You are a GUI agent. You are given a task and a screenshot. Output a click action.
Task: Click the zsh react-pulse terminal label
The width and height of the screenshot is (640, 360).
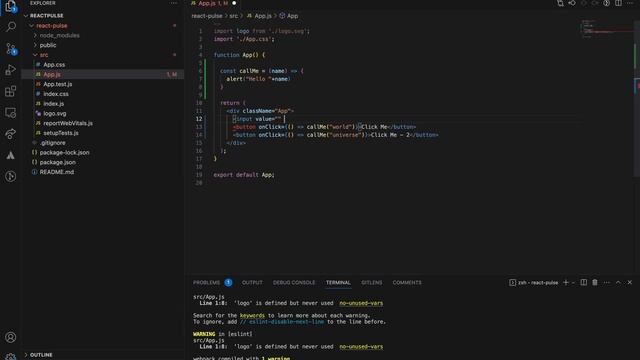tap(538, 282)
